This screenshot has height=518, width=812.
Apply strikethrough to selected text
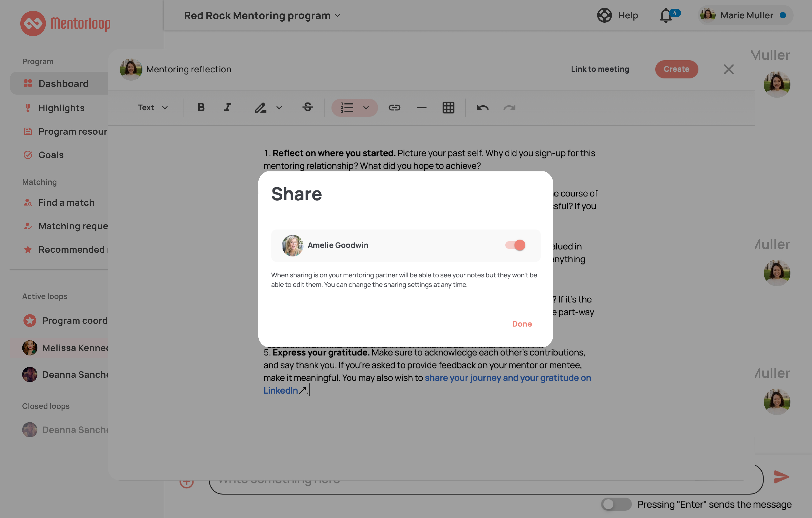pyautogui.click(x=307, y=107)
